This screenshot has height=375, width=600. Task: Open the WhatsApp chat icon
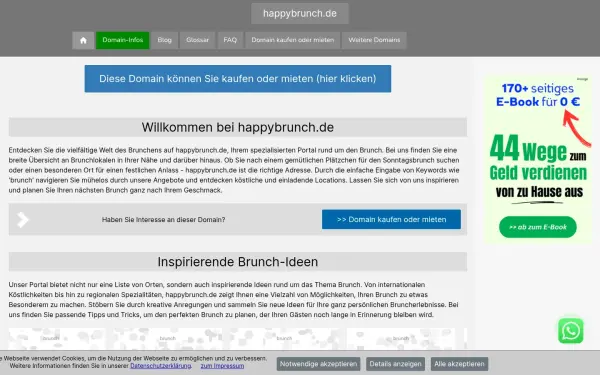[571, 331]
